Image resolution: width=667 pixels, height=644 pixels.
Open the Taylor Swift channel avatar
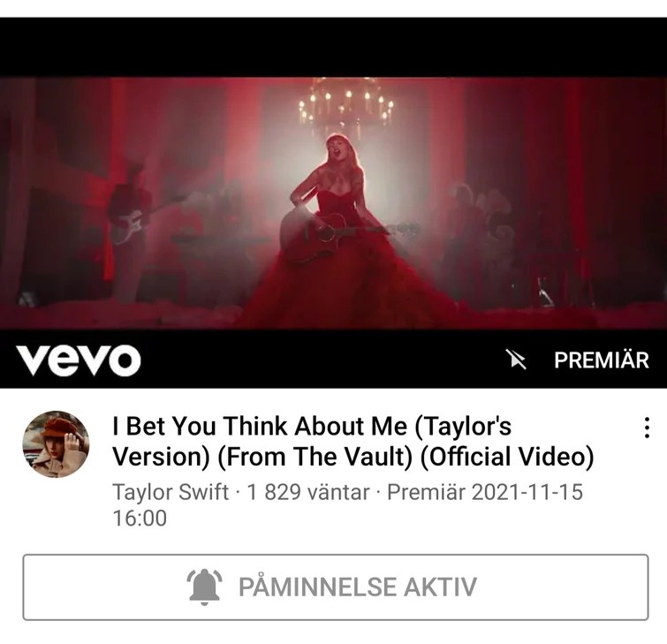click(56, 444)
